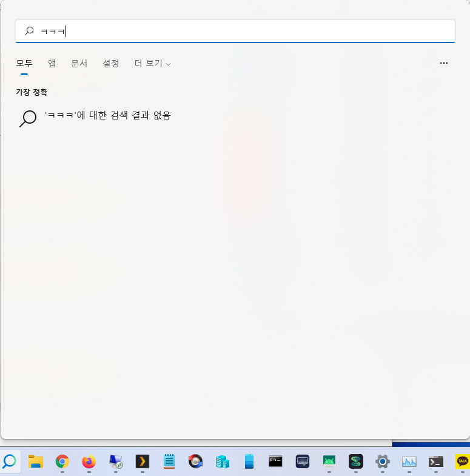Open the blue phone app icon in taskbar
This screenshot has width=470, height=476.
click(249, 461)
